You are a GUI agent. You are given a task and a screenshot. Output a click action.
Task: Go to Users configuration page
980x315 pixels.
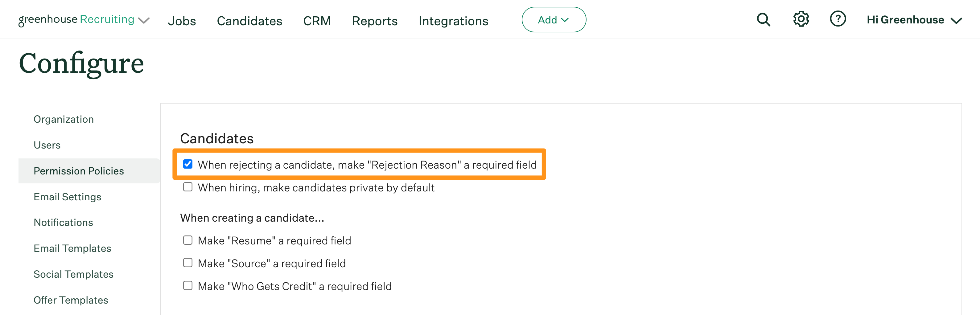tap(47, 145)
